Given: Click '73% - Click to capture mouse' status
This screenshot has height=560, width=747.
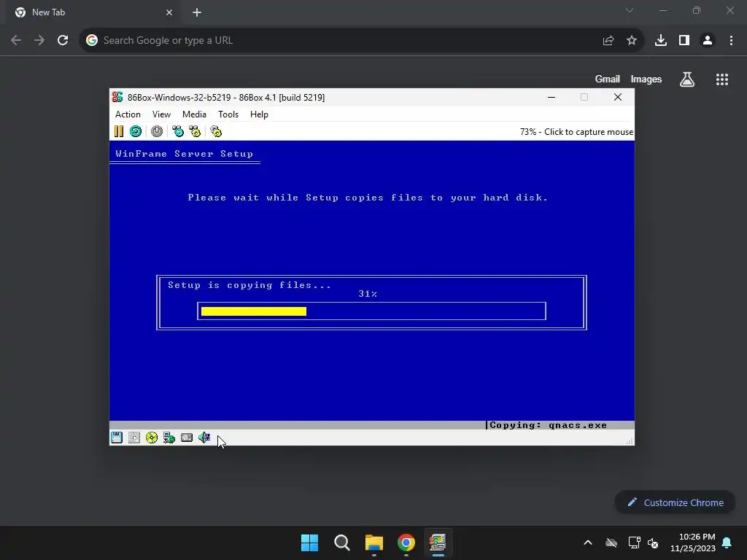Looking at the screenshot, I should (576, 132).
